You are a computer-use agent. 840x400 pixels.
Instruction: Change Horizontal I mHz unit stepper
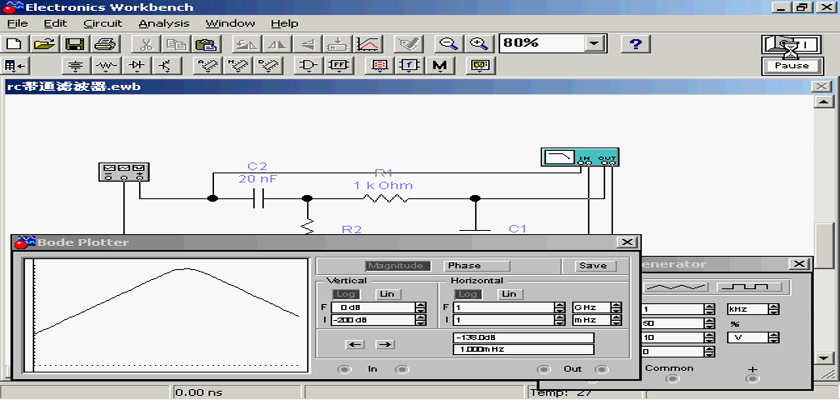pyautogui.click(x=617, y=320)
